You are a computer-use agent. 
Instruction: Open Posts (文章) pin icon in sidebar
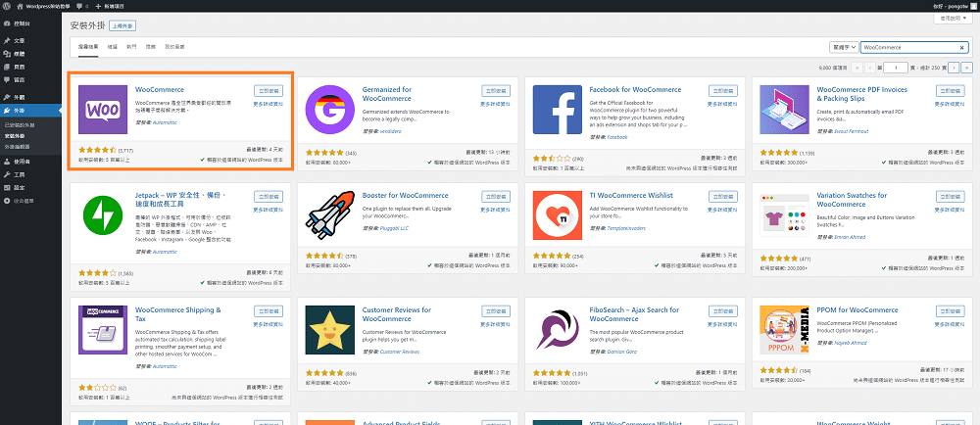pos(6,40)
